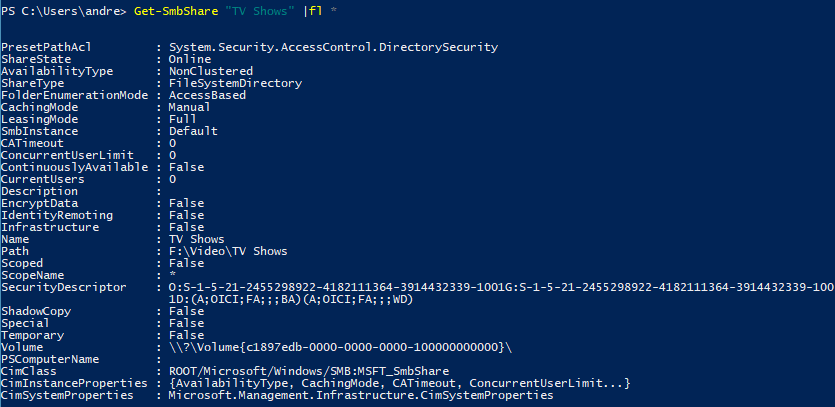Click the SecurityDescriptor SID string

pos(502,288)
